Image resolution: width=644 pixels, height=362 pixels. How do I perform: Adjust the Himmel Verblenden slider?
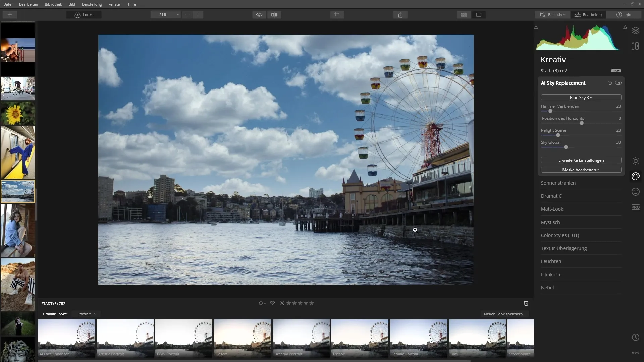(x=550, y=111)
